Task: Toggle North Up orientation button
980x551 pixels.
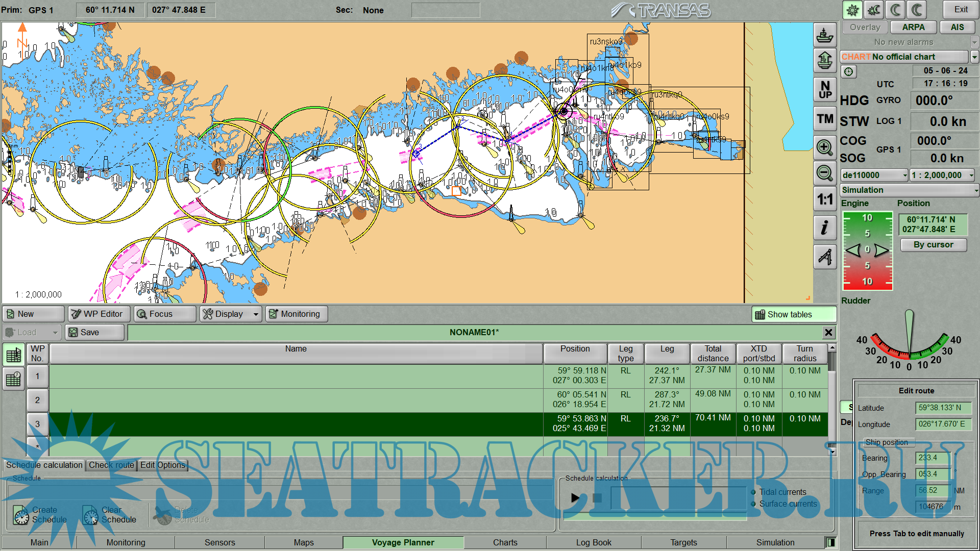Action: pos(824,90)
